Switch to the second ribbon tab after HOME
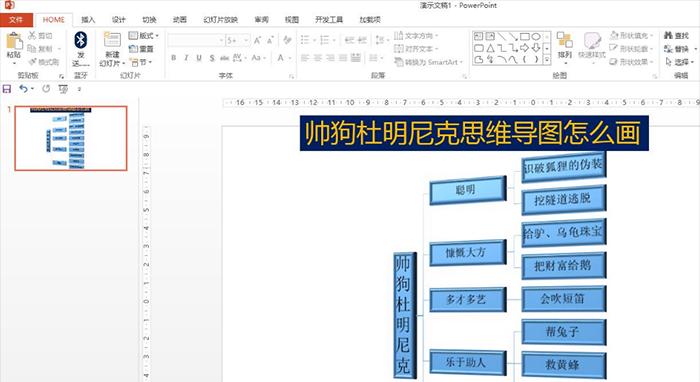Viewport: 700px width, 382px height. pyautogui.click(x=119, y=20)
